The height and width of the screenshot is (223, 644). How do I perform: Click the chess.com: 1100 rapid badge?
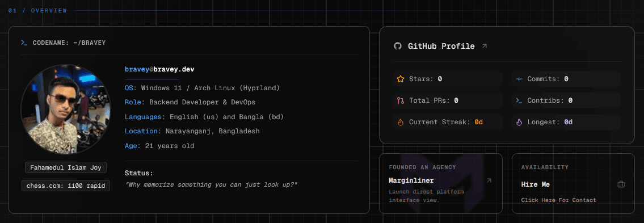coord(66,186)
